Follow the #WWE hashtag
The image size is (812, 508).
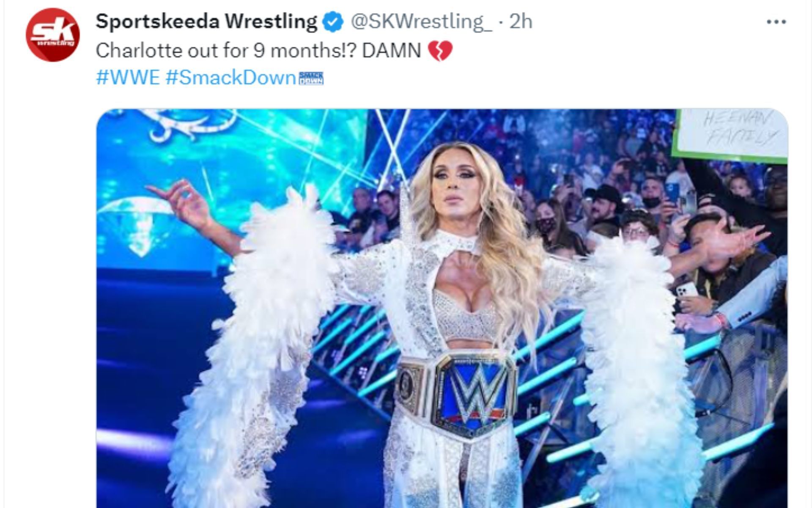pyautogui.click(x=128, y=78)
